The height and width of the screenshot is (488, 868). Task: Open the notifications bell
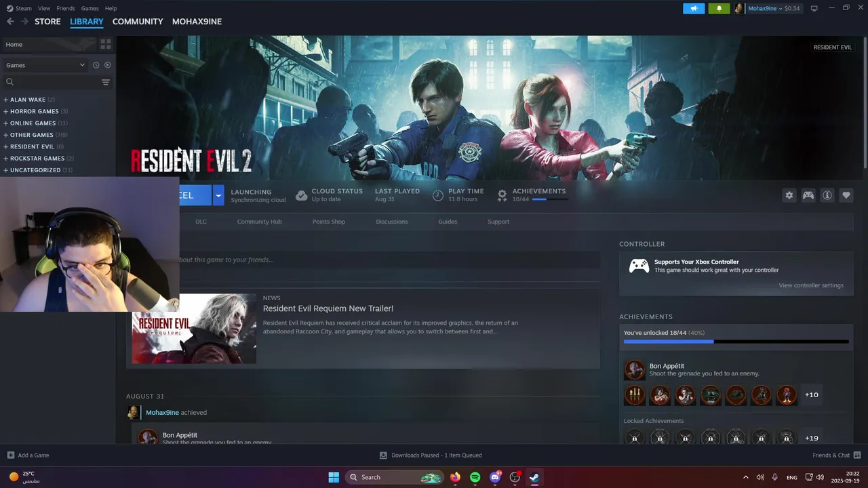[x=719, y=8]
